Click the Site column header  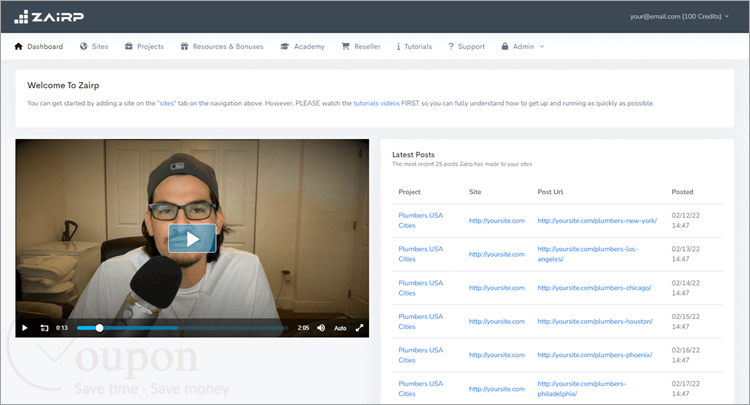click(475, 192)
